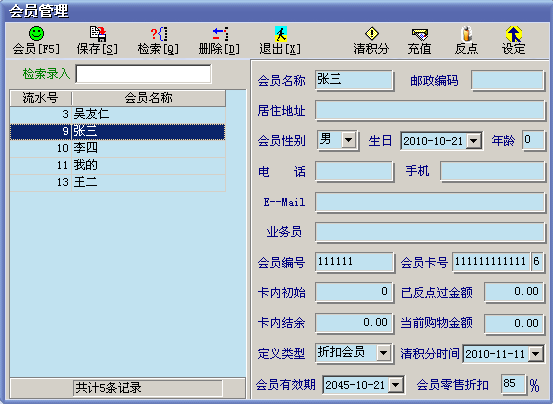Viewport: 553px width, 404px height.
Task: Click the 居住地址 address field
Action: coord(430,110)
